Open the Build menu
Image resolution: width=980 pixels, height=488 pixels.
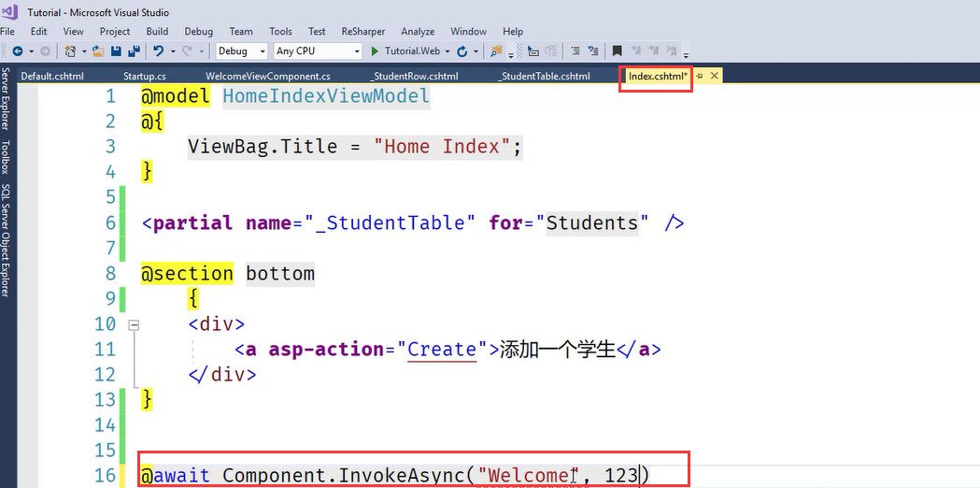coord(157,31)
